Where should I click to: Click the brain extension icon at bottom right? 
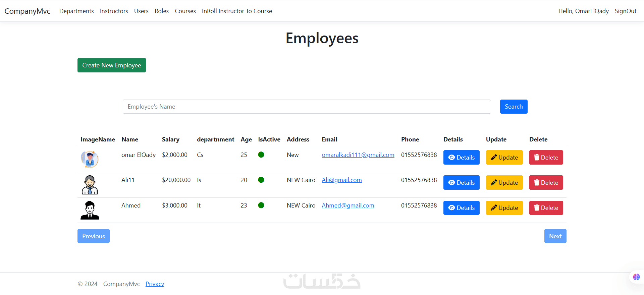636,277
